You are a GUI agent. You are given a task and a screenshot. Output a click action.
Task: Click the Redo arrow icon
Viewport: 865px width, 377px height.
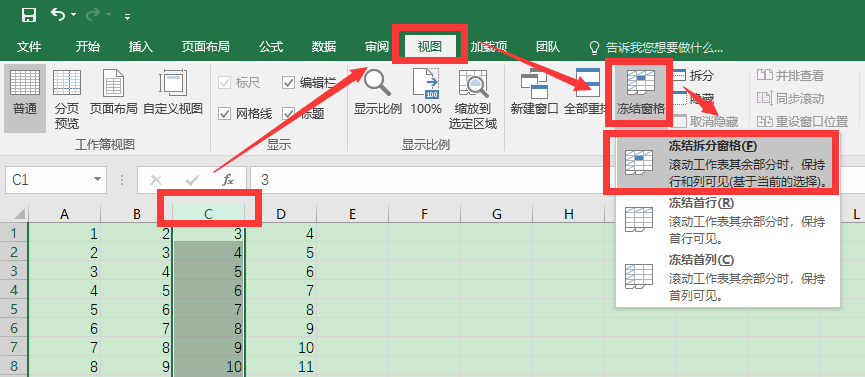tap(92, 14)
